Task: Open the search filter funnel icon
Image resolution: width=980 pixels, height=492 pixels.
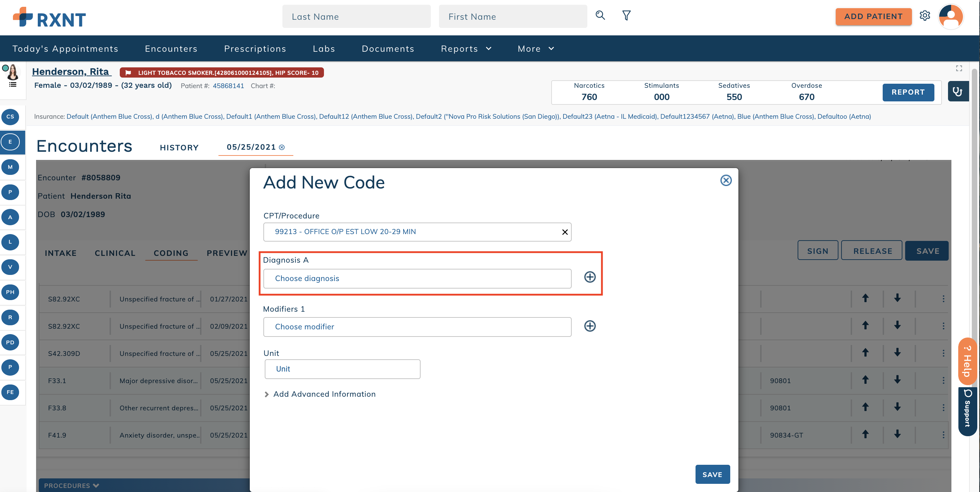Action: coord(626,16)
